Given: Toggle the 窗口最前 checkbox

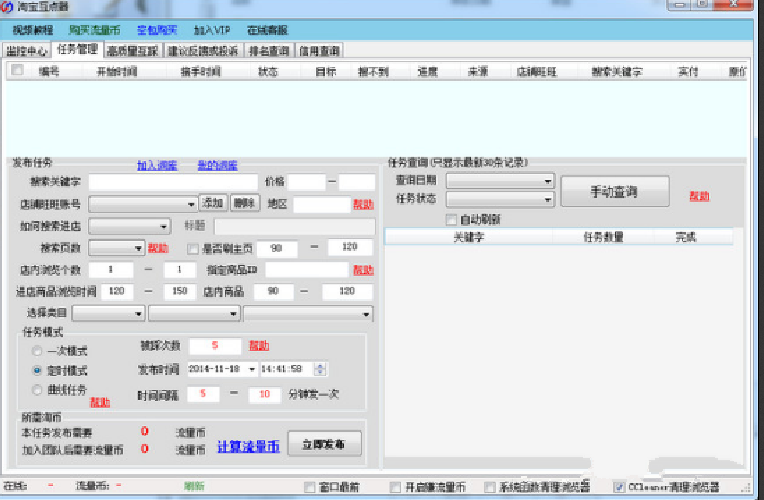Looking at the screenshot, I should pyautogui.click(x=310, y=487).
